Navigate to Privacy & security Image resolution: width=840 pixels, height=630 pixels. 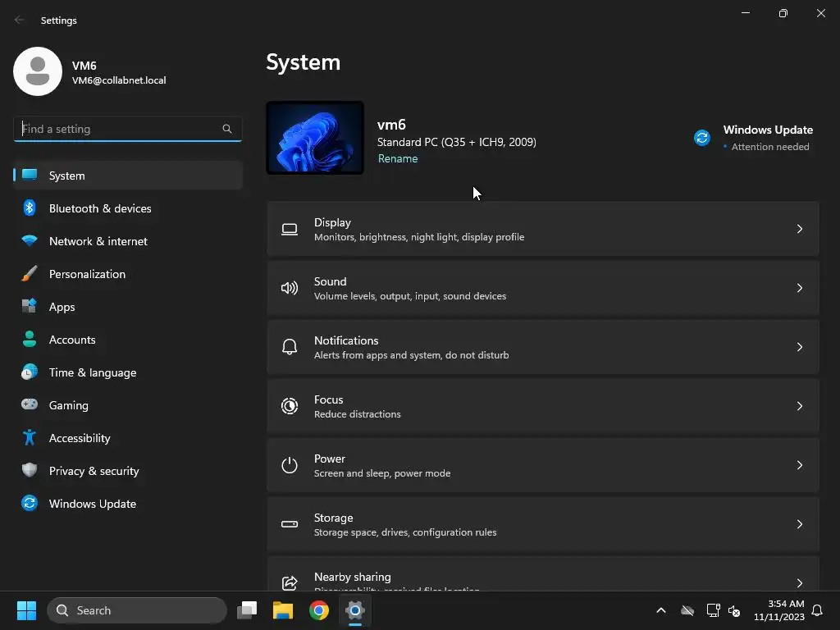(x=128, y=470)
